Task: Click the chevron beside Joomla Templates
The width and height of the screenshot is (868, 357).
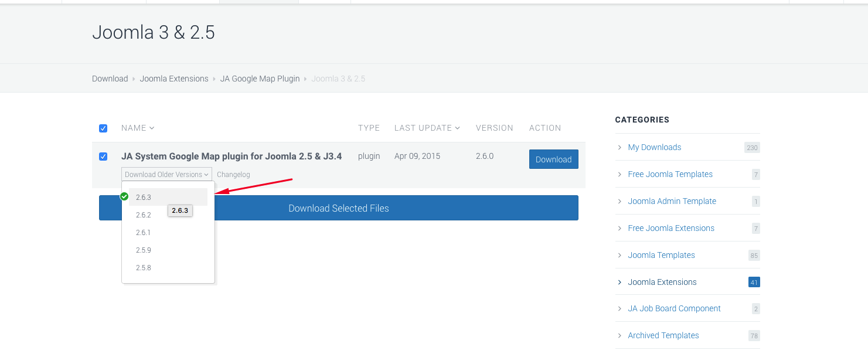Action: pos(620,255)
